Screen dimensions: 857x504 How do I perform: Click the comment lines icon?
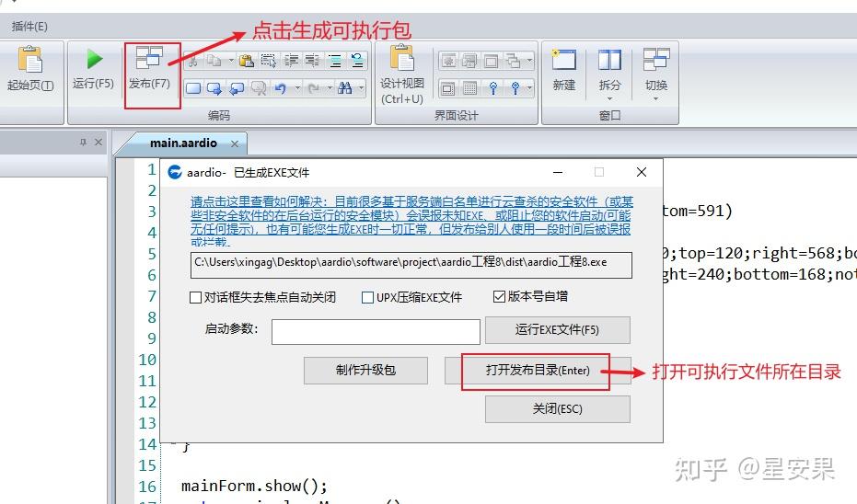click(335, 61)
